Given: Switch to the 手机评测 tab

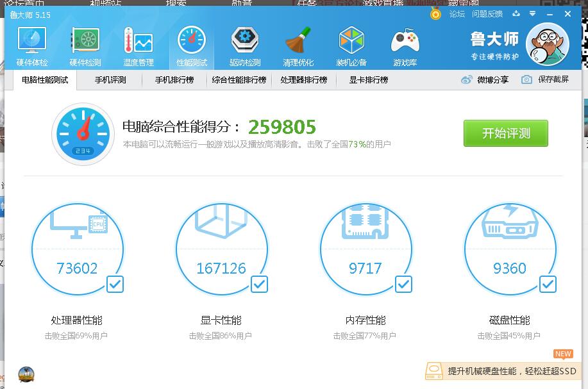Looking at the screenshot, I should (110, 80).
